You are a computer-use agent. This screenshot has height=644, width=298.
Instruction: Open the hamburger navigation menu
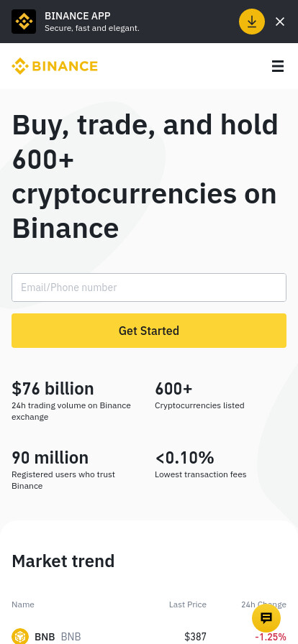(278, 66)
